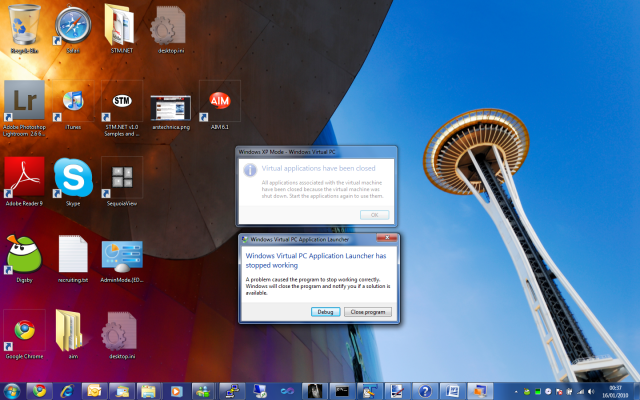The image size is (640, 400).
Task: Open the Action Center flag tray icon
Action: click(x=559, y=392)
